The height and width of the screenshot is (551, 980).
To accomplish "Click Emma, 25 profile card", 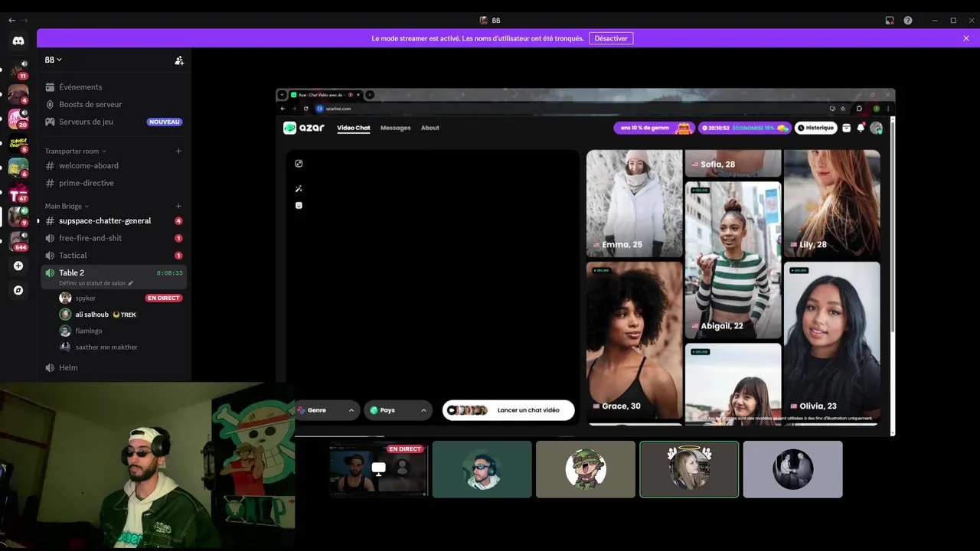I will tap(634, 203).
